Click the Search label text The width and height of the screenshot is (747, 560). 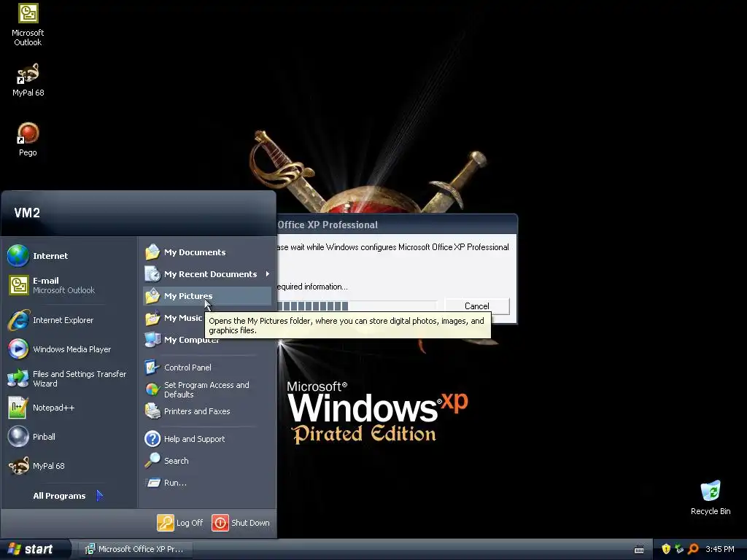[x=177, y=461]
